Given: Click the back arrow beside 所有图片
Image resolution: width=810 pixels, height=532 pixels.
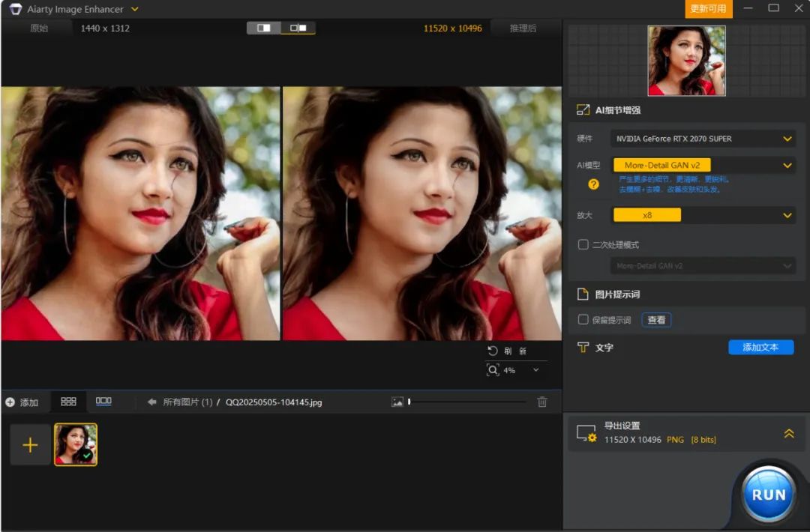Looking at the screenshot, I should 151,402.
